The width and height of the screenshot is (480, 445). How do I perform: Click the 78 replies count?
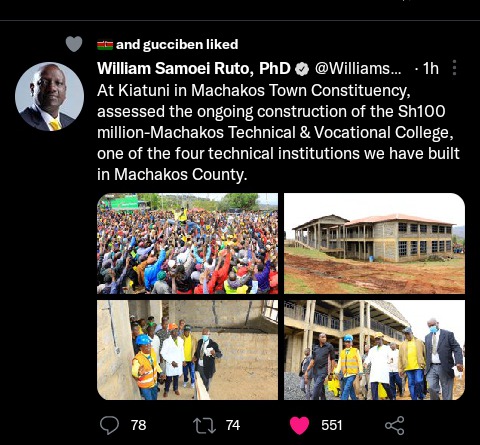138,425
